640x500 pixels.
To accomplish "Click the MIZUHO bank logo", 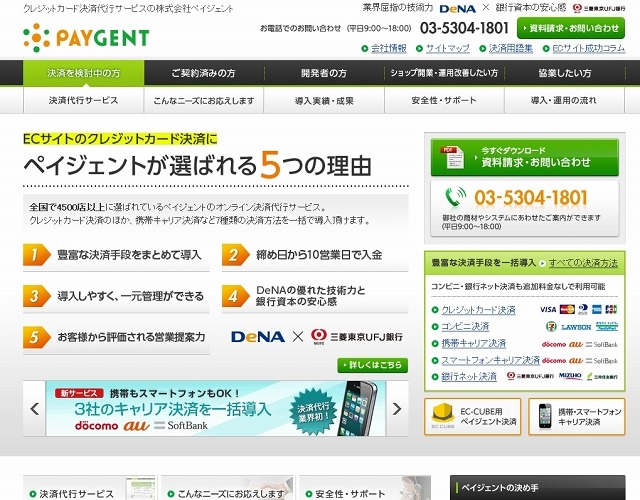I will tap(570, 376).
